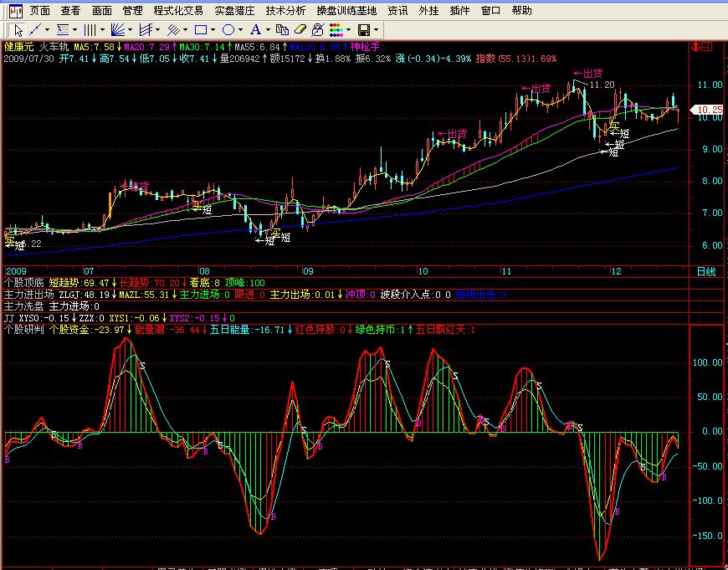The height and width of the screenshot is (570, 728).
Task: Select the parallel vertical lines tool
Action: click(x=88, y=30)
